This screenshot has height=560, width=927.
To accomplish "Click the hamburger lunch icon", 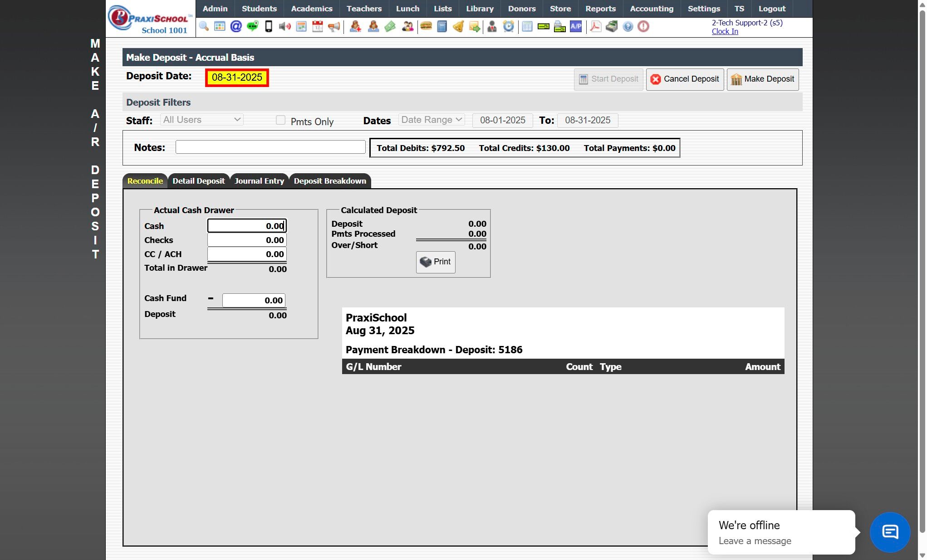I will (426, 26).
